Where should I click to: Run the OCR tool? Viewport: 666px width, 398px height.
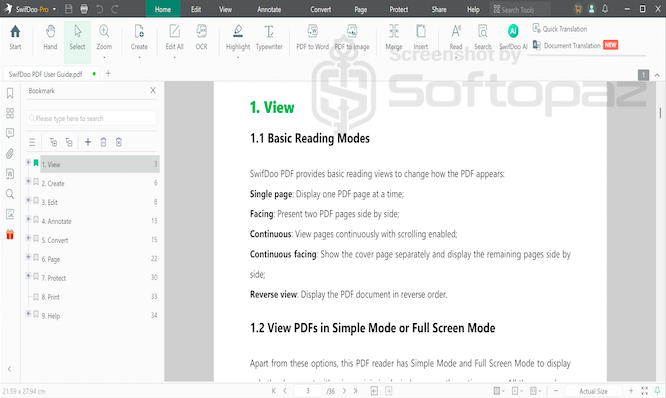[201, 31]
